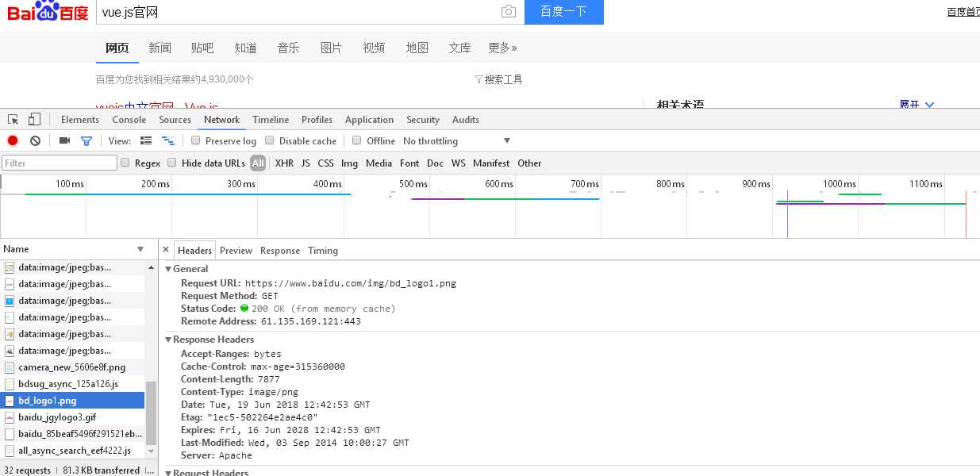The width and height of the screenshot is (980, 476).
Task: Click the 500 ms timeline marker
Action: coord(413,184)
